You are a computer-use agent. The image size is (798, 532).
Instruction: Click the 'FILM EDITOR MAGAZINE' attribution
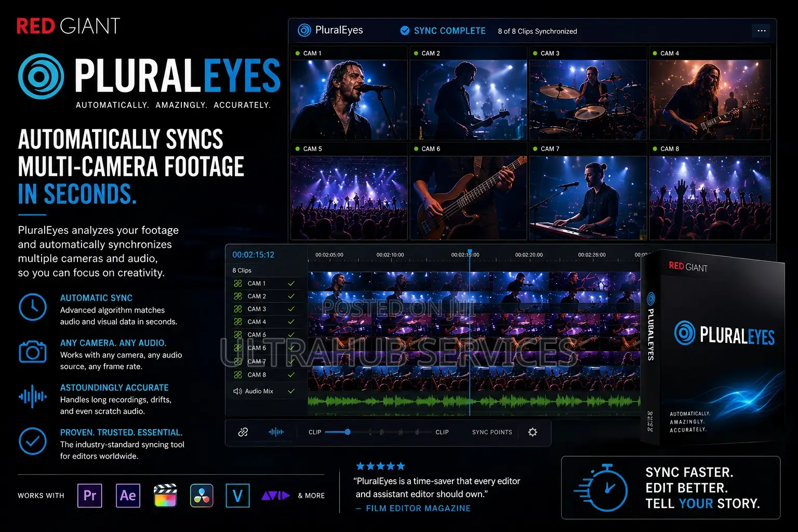[x=418, y=509]
